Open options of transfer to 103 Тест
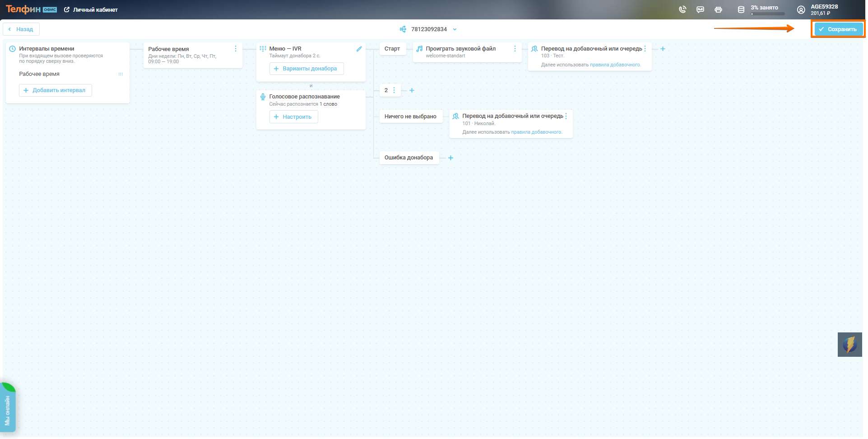This screenshot has width=868, height=439. click(x=645, y=49)
